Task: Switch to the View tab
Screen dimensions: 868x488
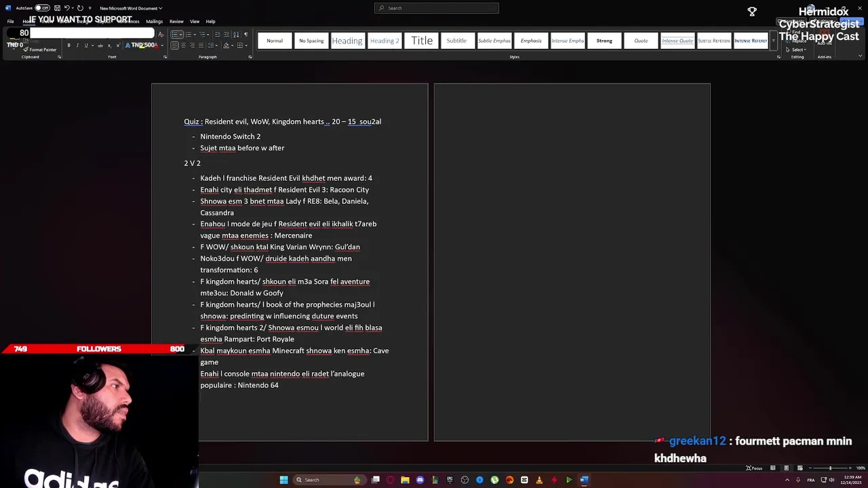Action: point(195,22)
